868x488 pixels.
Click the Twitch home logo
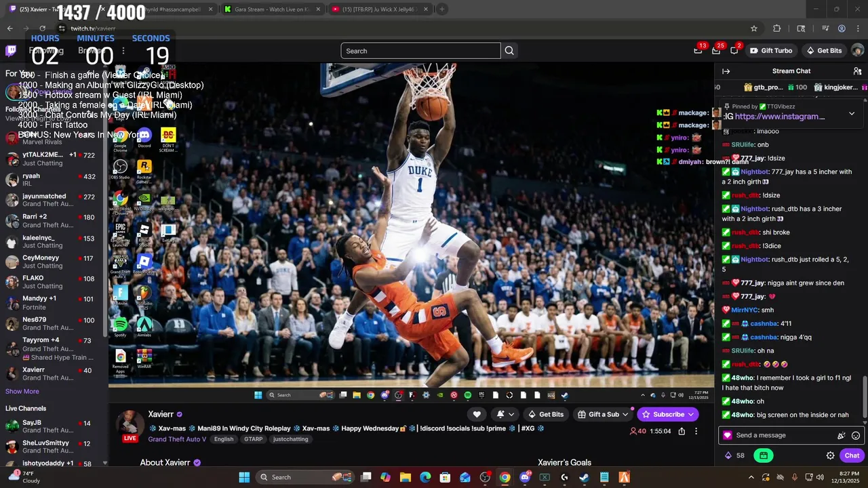coord(11,51)
